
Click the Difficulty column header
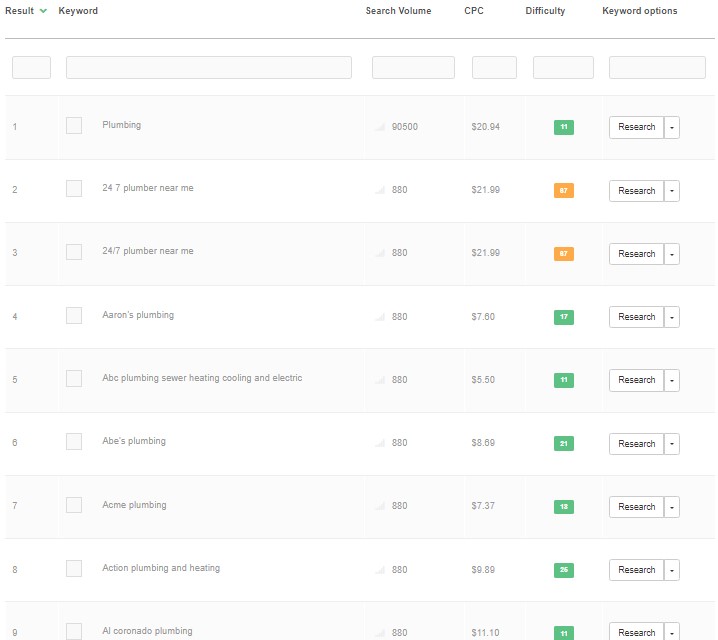click(x=545, y=11)
